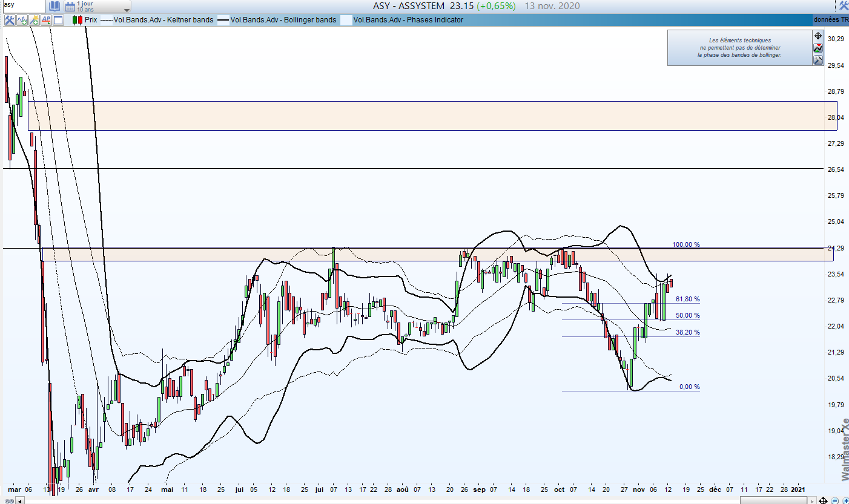Click the 26,54 price axis value
The height and width of the screenshot is (504, 849).
[x=836, y=169]
